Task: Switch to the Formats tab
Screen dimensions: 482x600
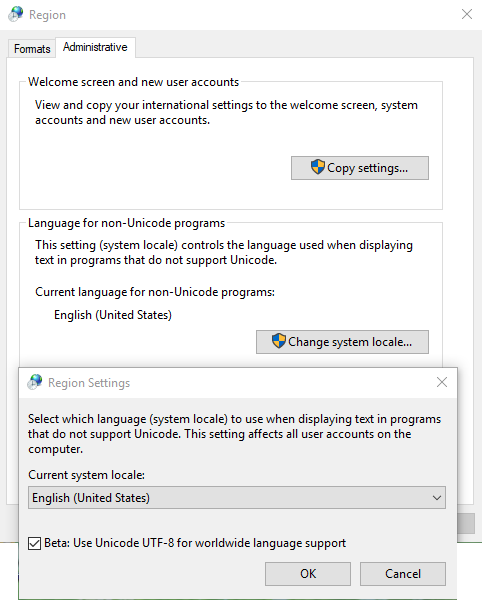Action: pyautogui.click(x=32, y=49)
